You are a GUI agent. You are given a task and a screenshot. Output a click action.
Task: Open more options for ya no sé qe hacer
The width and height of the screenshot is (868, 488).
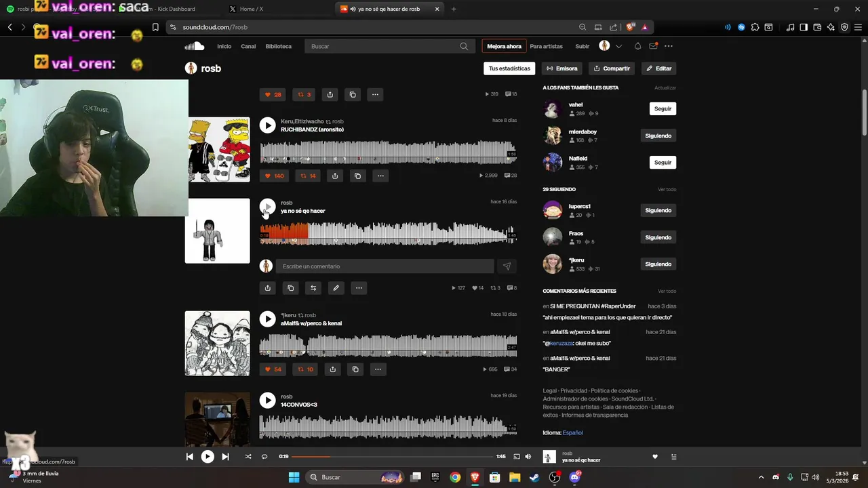click(x=359, y=288)
